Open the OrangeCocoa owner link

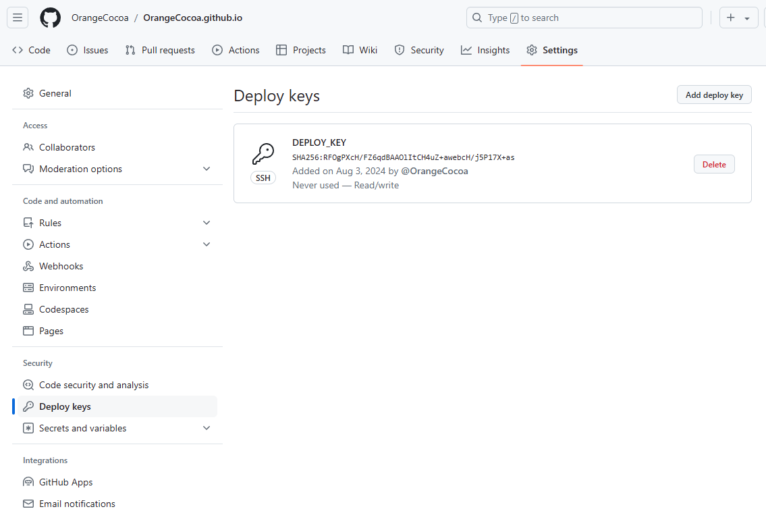click(x=100, y=18)
